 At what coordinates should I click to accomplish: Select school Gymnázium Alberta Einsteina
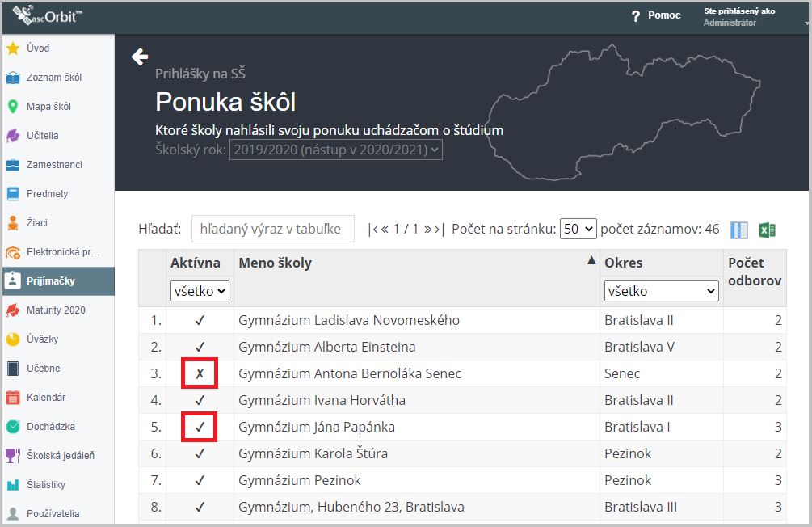(326, 348)
